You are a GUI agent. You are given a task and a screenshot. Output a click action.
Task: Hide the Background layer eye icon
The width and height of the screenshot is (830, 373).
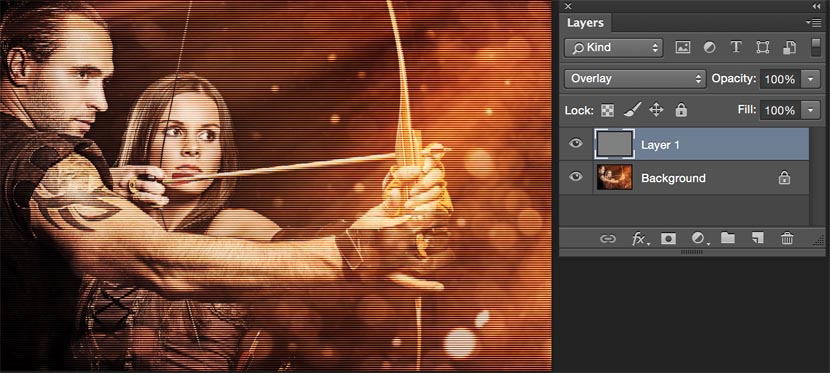[576, 177]
